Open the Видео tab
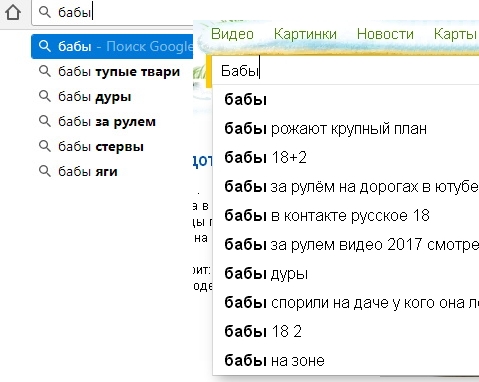The width and height of the screenshot is (479, 382). point(232,34)
